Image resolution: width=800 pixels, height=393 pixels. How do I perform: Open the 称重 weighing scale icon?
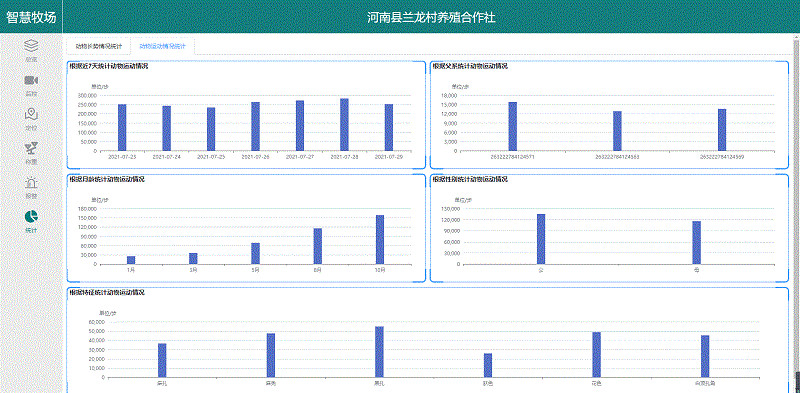tap(31, 148)
